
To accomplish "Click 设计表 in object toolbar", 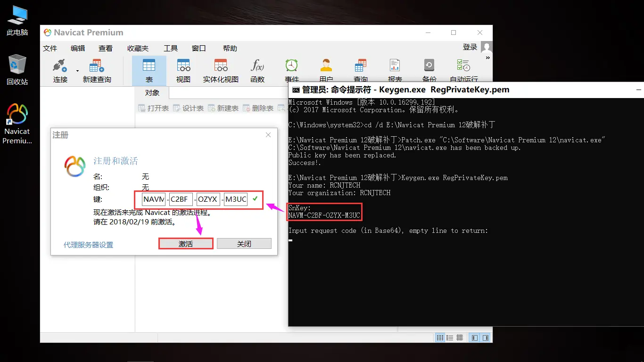I will (x=189, y=108).
